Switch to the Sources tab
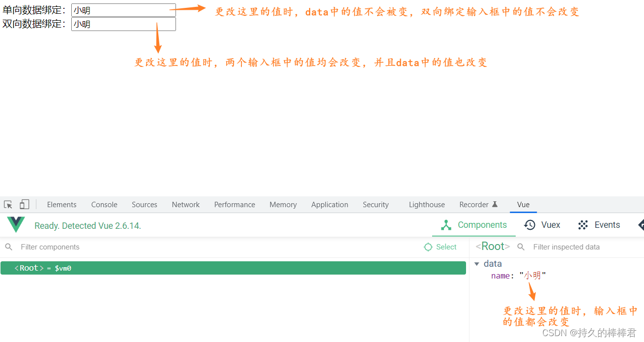The image size is (644, 342). [x=145, y=205]
